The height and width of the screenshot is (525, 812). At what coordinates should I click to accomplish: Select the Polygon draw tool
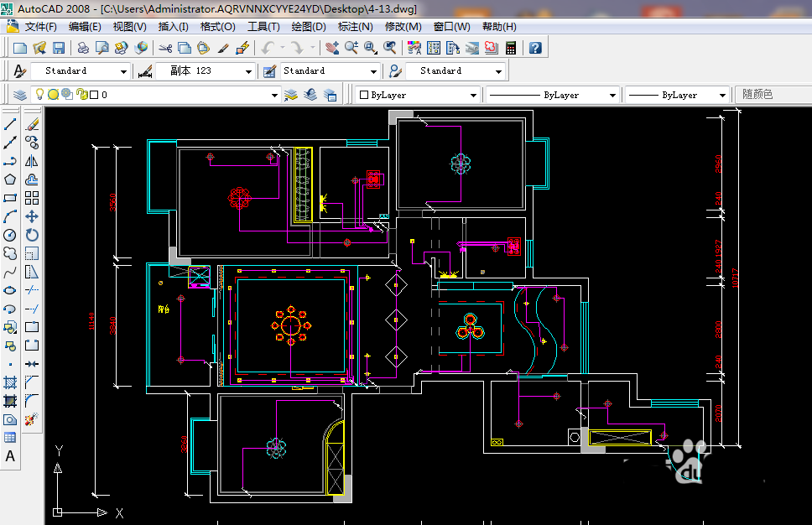pyautogui.click(x=10, y=179)
